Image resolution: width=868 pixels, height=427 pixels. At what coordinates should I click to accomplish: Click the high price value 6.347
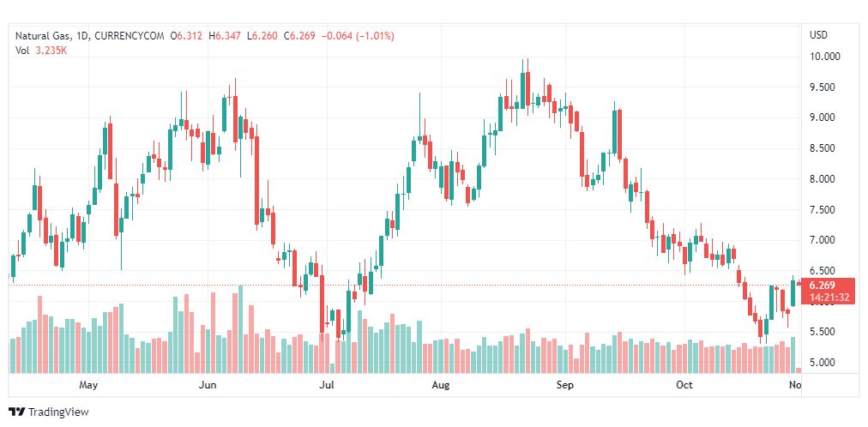pyautogui.click(x=226, y=35)
